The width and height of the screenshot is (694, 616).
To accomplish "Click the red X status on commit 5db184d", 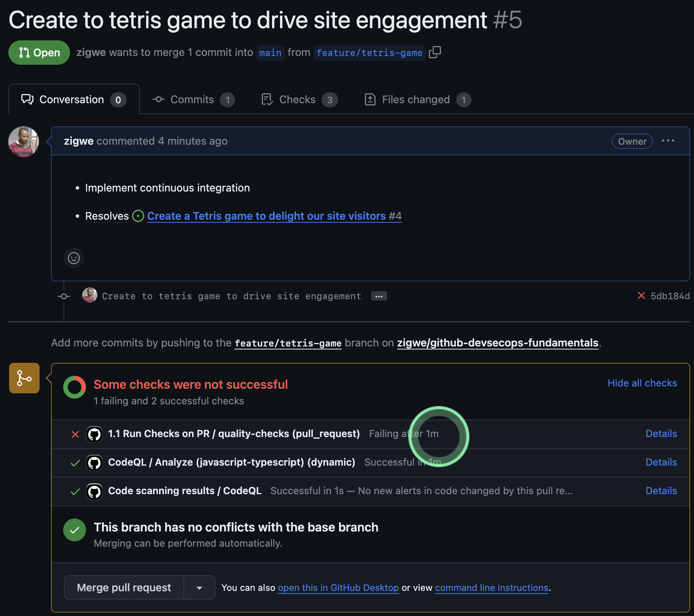I will point(641,296).
